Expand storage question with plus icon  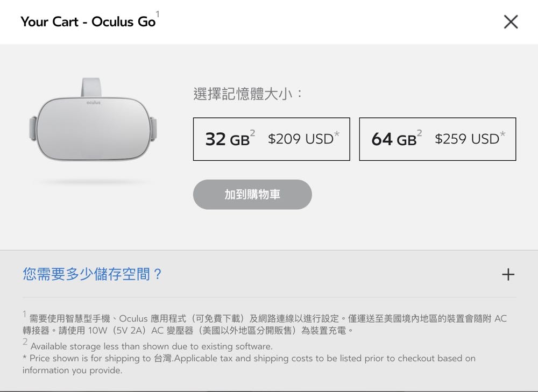tap(508, 274)
